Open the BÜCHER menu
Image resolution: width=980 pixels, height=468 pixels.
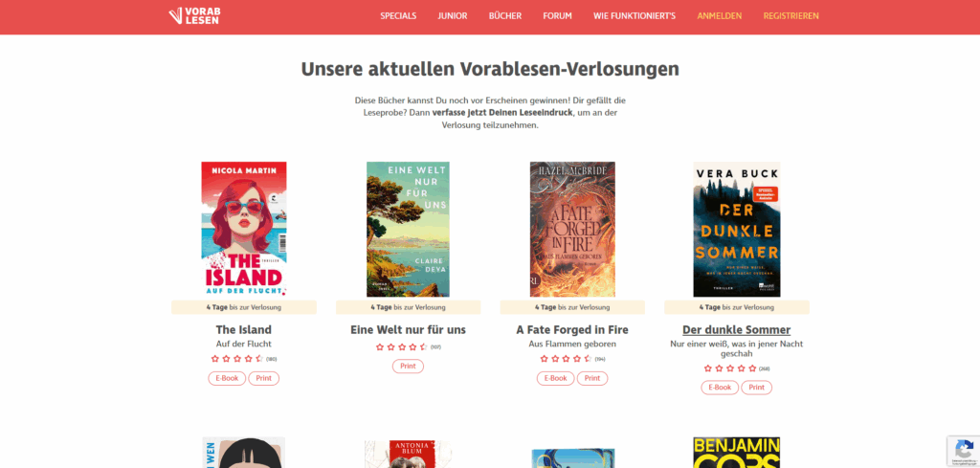coord(505,16)
